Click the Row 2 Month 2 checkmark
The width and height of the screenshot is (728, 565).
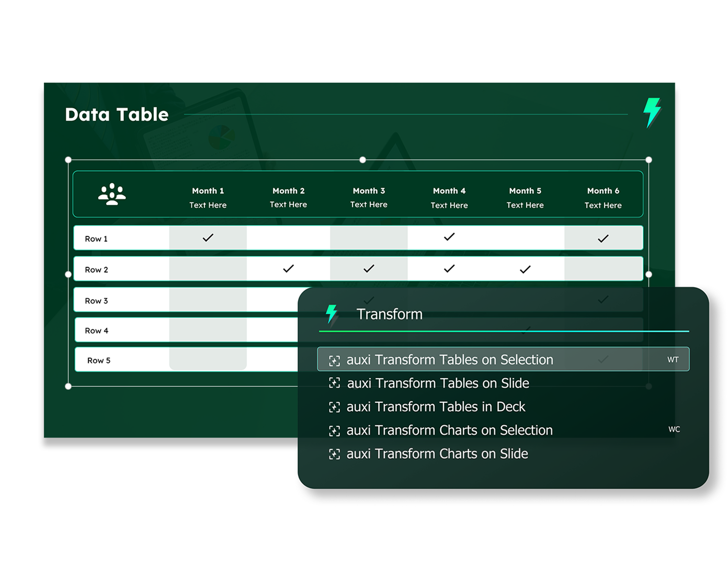tap(288, 268)
